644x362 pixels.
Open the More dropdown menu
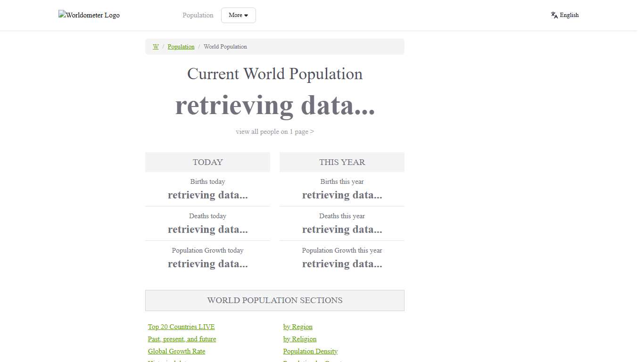click(238, 15)
